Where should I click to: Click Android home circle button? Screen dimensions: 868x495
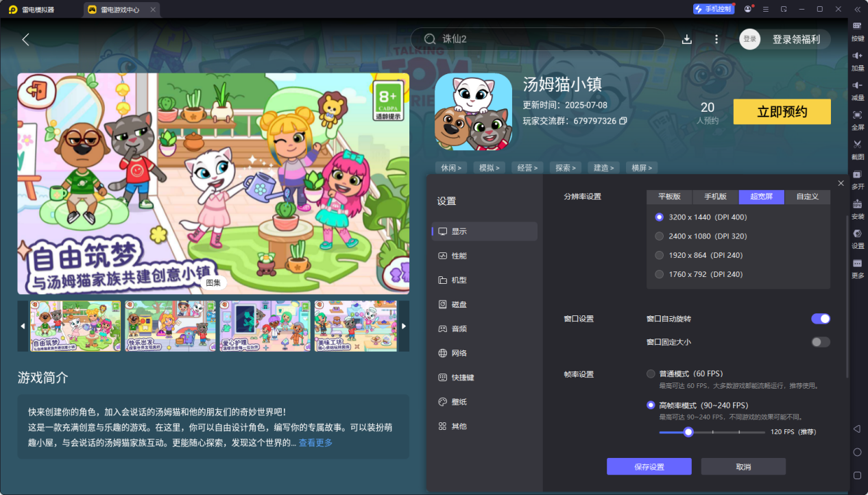point(857,452)
